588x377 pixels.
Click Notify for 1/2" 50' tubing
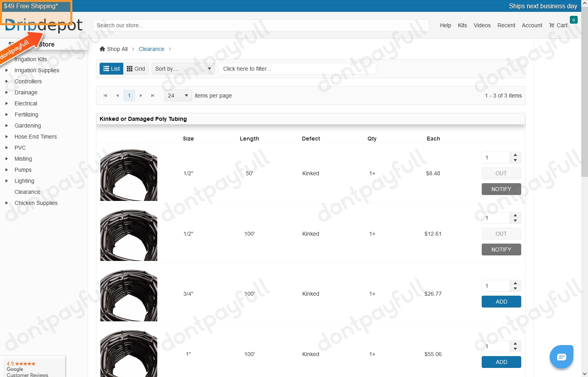501,189
